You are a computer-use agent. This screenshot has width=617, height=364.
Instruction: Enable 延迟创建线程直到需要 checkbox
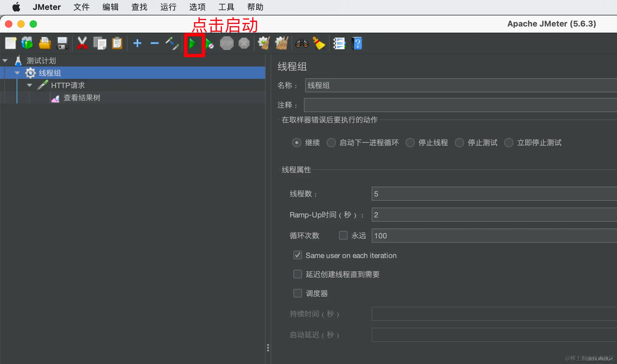click(x=297, y=274)
